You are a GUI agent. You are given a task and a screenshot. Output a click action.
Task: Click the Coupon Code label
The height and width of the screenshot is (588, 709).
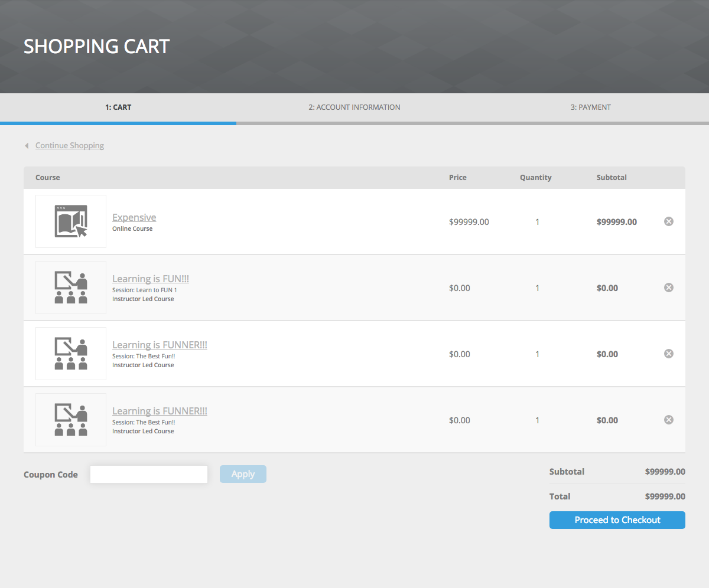click(51, 475)
